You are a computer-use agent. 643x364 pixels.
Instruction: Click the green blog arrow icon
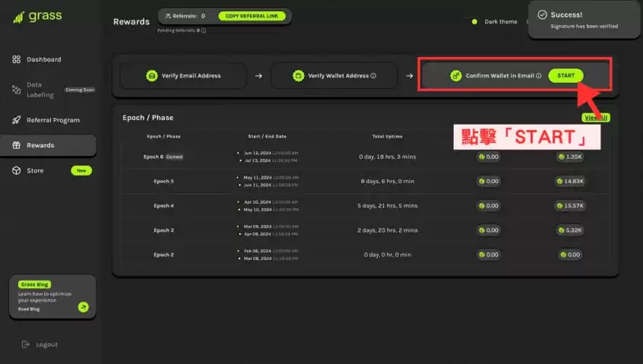(84, 307)
